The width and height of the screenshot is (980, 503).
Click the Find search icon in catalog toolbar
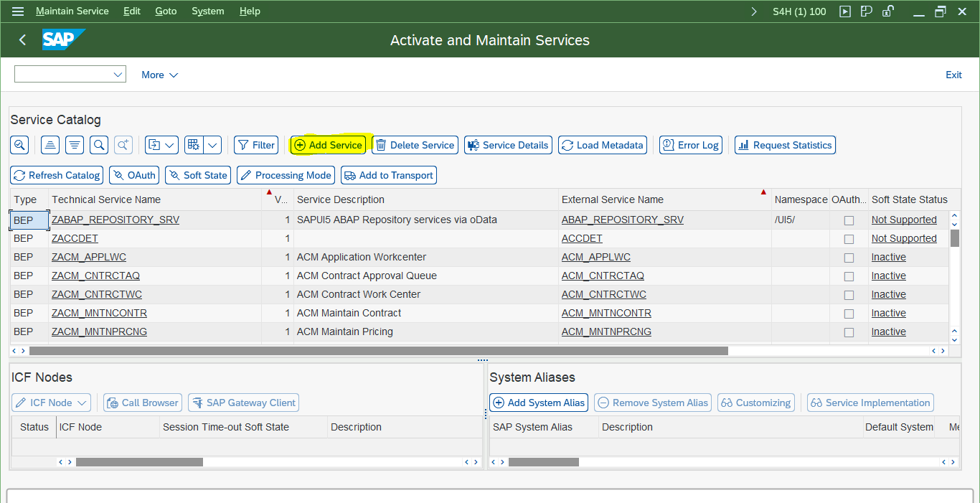[100, 145]
